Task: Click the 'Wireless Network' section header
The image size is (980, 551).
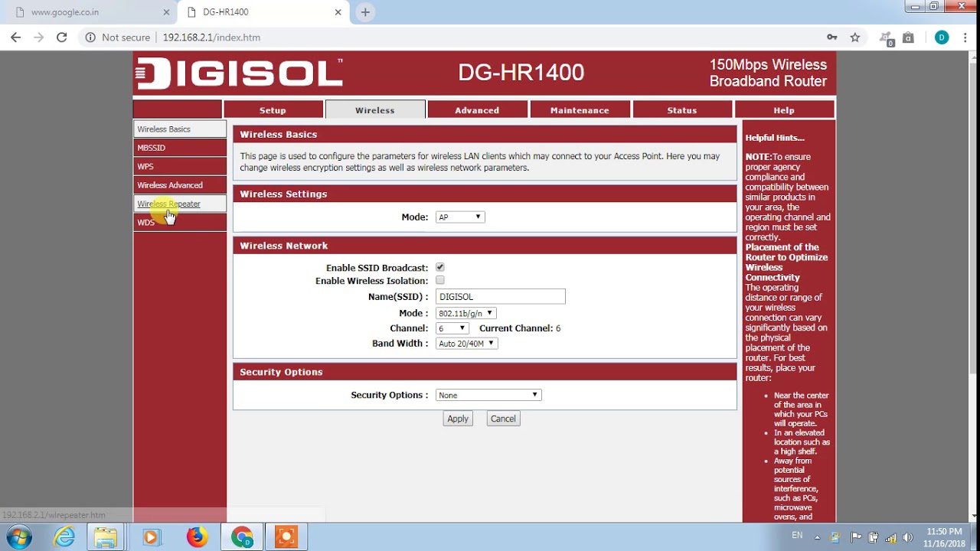Action: (x=485, y=246)
